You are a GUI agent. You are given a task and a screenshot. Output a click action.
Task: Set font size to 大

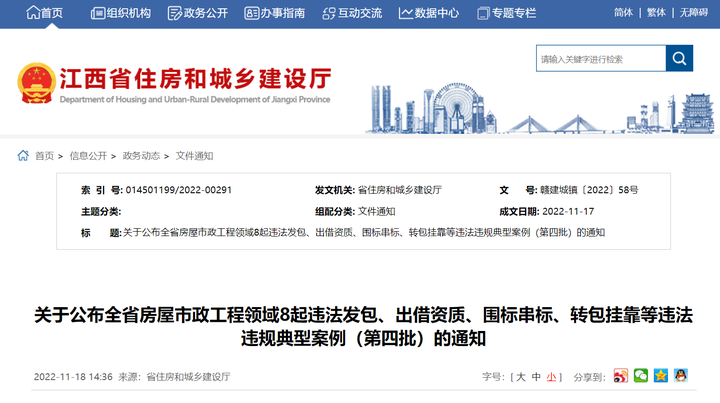point(520,377)
